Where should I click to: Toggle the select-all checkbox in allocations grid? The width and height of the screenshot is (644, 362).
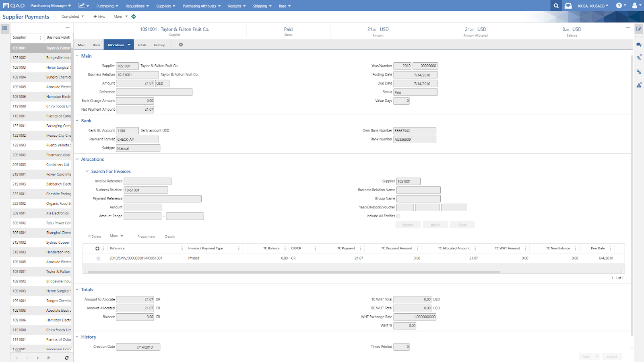point(97,249)
